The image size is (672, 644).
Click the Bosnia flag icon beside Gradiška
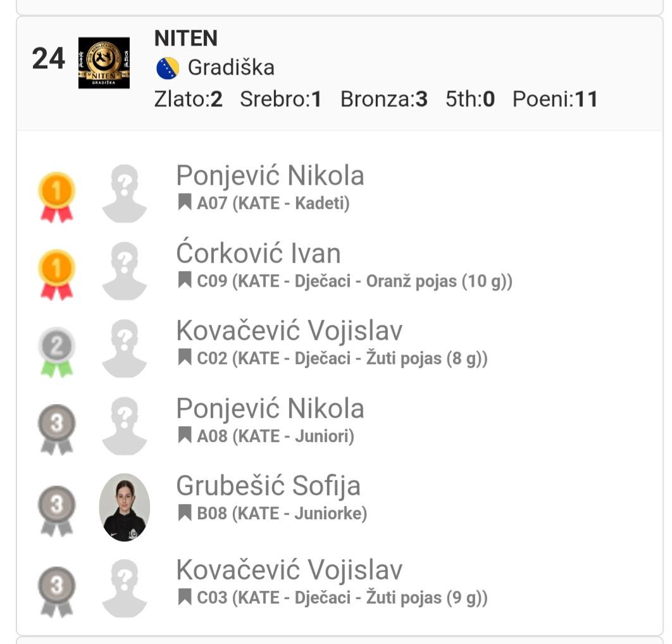pos(168,68)
